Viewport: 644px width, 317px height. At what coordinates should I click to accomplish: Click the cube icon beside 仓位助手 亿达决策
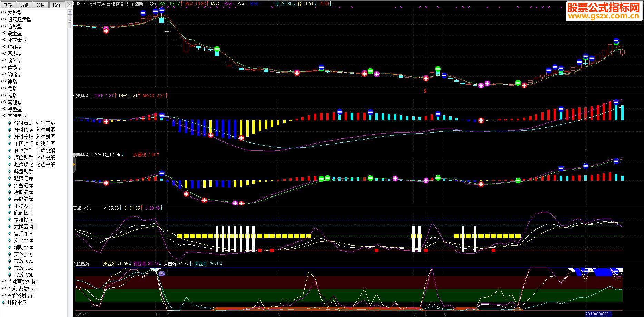tap(10, 151)
